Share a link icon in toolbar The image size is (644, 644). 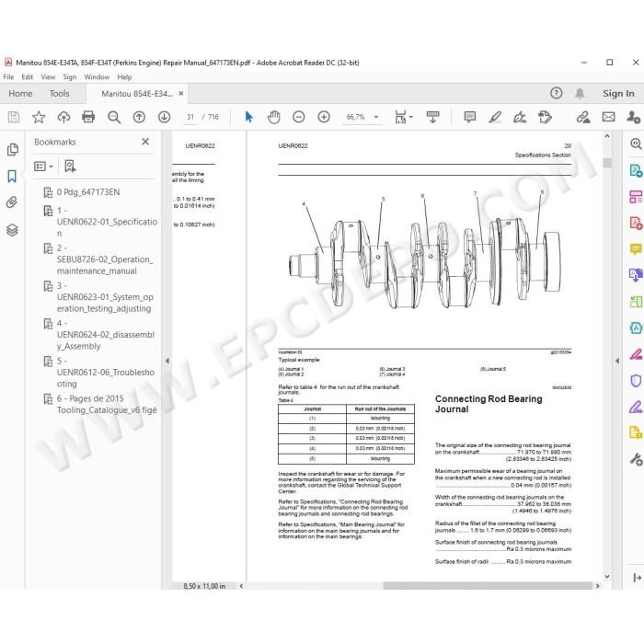582,117
